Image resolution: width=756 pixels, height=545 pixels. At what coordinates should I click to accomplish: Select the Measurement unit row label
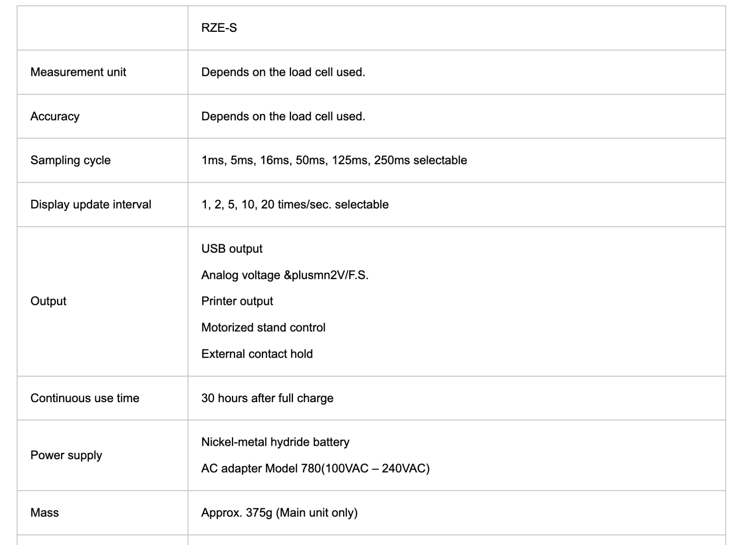pyautogui.click(x=78, y=72)
